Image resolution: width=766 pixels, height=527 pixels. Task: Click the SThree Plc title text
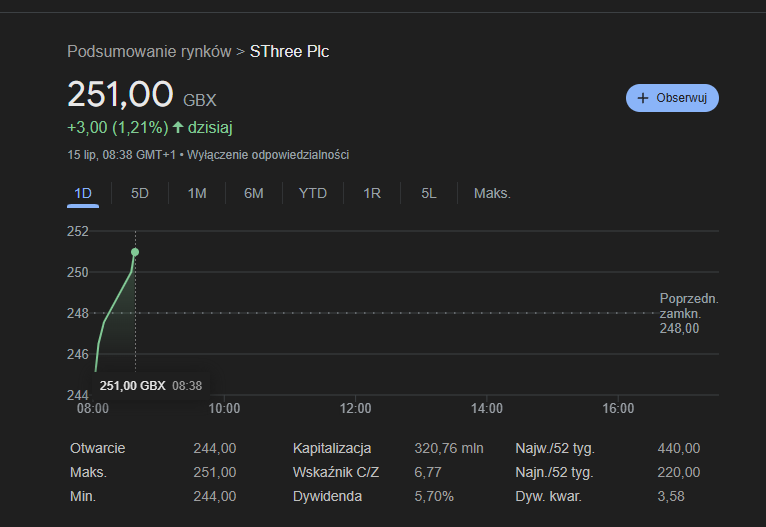(x=289, y=51)
